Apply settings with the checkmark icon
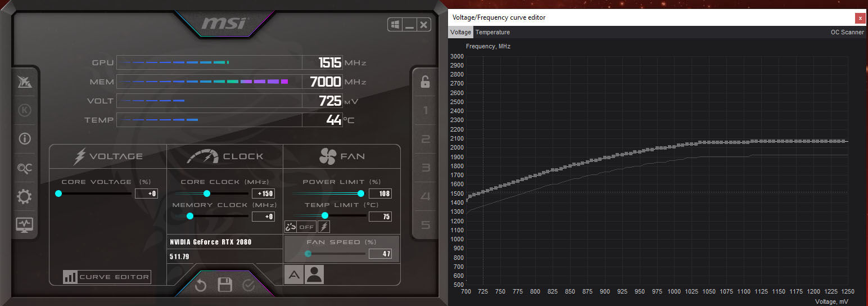This screenshot has height=306, width=868. 248,286
